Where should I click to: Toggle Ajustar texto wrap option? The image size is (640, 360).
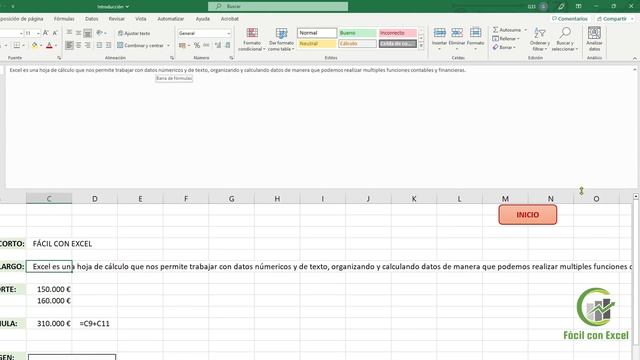[134, 33]
